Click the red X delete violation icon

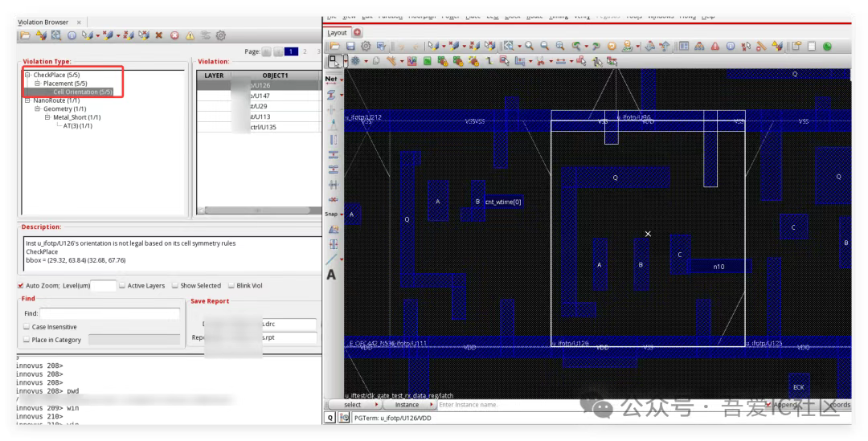click(159, 35)
